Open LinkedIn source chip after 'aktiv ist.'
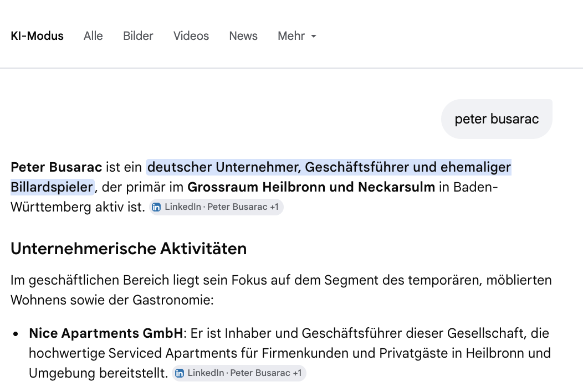Screen dimensions: 583x392 click(x=216, y=207)
